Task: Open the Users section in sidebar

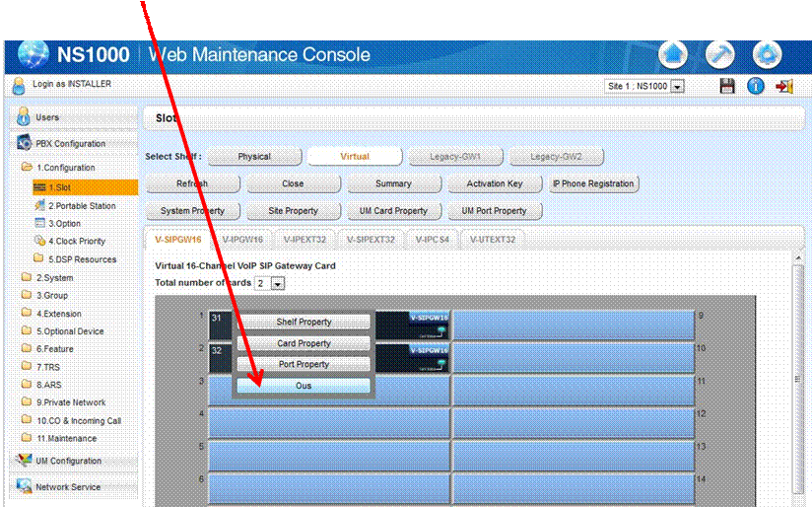Action: (x=47, y=117)
